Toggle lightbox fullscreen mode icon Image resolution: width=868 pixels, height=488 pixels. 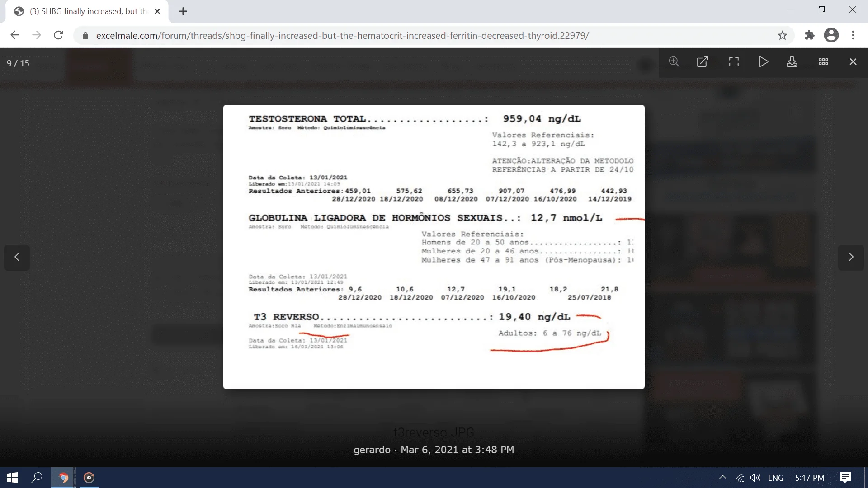point(734,62)
